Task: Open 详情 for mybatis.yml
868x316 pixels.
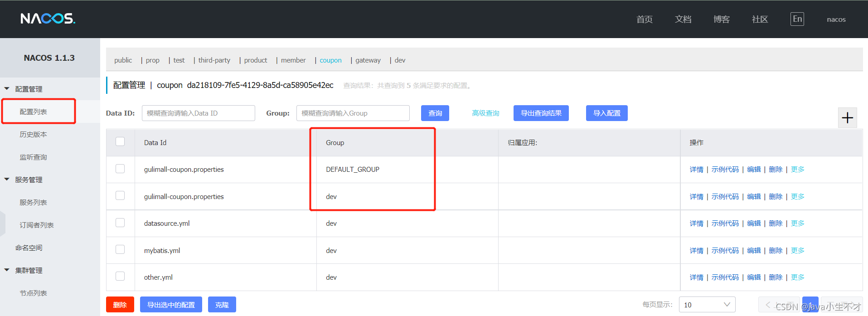Action: (697, 251)
